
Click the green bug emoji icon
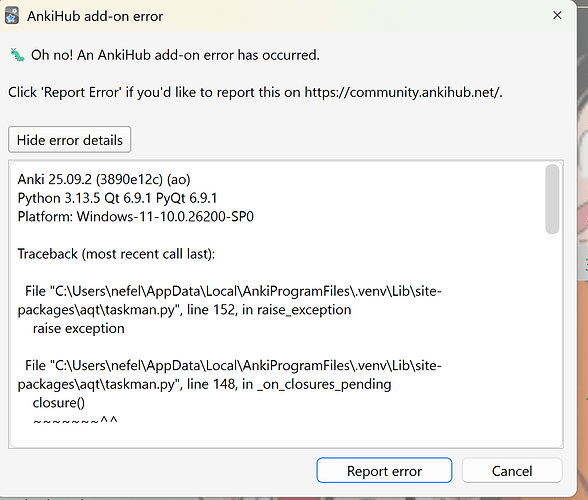tap(17, 55)
